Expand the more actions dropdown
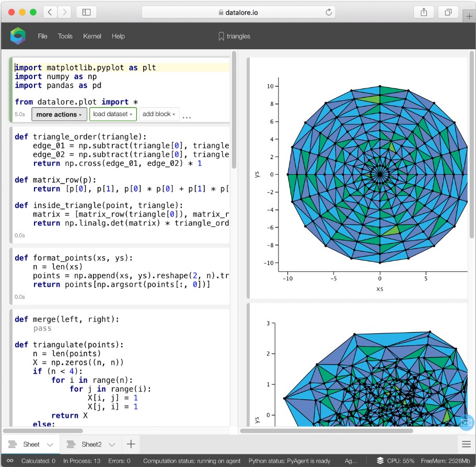The width and height of the screenshot is (476, 467). tap(59, 114)
